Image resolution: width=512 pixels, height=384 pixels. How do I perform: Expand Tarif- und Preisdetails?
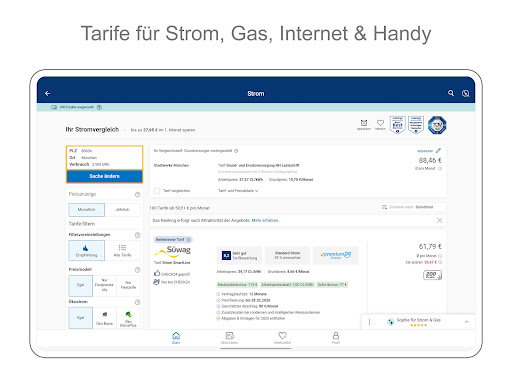click(x=238, y=191)
